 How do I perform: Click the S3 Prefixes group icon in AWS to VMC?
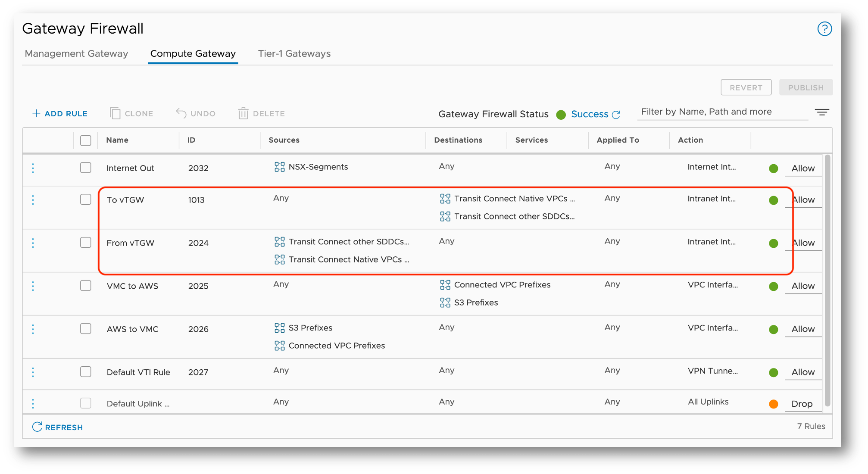tap(279, 328)
